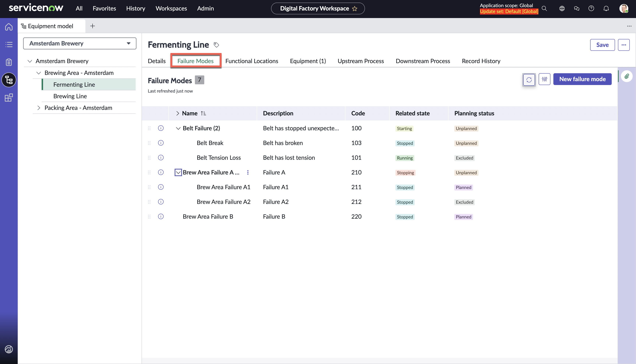Collapse the Amsterdam Brewery tree node

(x=30, y=61)
